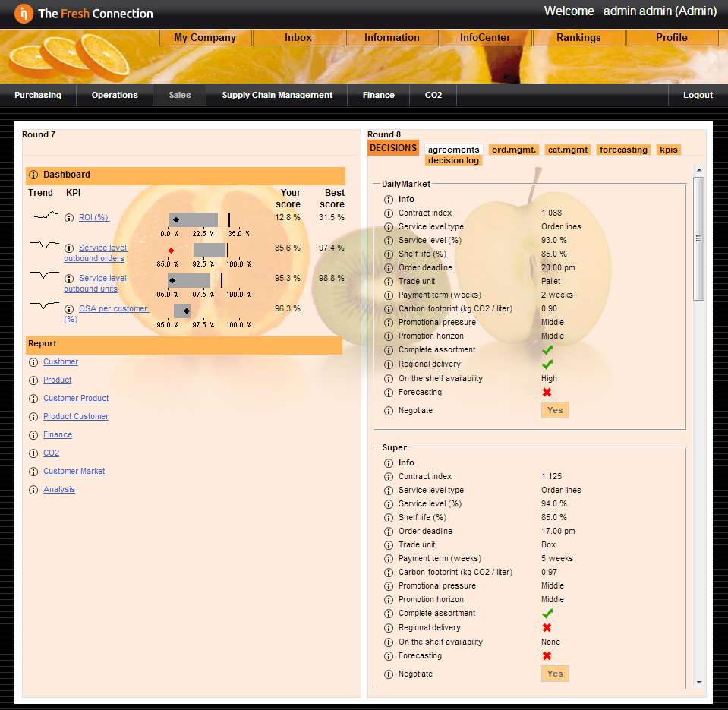Image resolution: width=728 pixels, height=710 pixels.
Task: Click DailyMarket Negotiate info icon
Action: (389, 411)
